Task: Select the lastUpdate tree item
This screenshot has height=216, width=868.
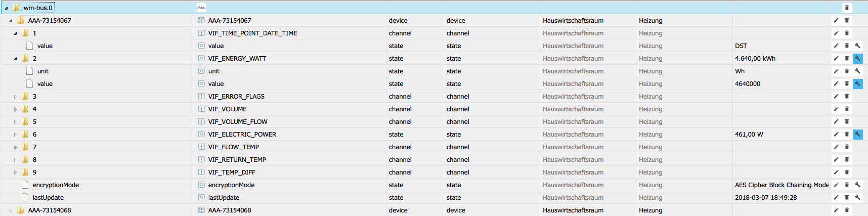Action: pyautogui.click(x=48, y=198)
